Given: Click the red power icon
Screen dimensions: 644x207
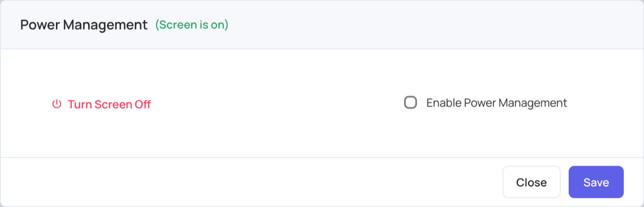Looking at the screenshot, I should coord(57,104).
